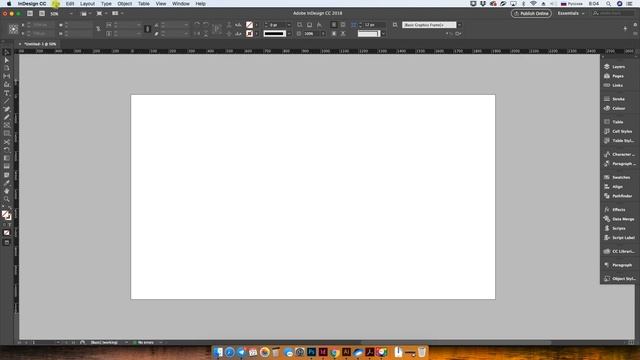Select the Selection tool arrow
Image resolution: width=640 pixels, height=360 pixels.
7,52
